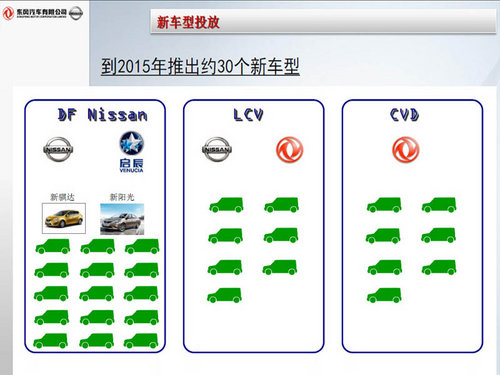
Task: Click the Nissan logo in LCV panel
Action: (x=217, y=149)
